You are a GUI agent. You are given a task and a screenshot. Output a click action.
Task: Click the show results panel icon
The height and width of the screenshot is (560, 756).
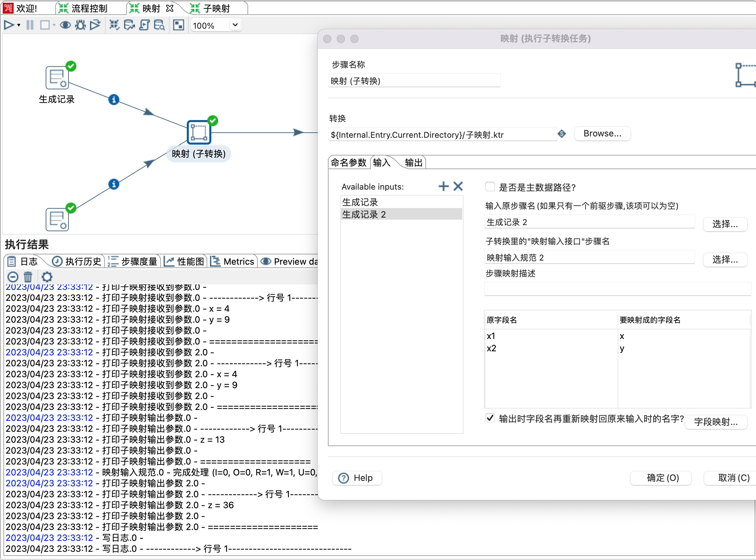[179, 25]
